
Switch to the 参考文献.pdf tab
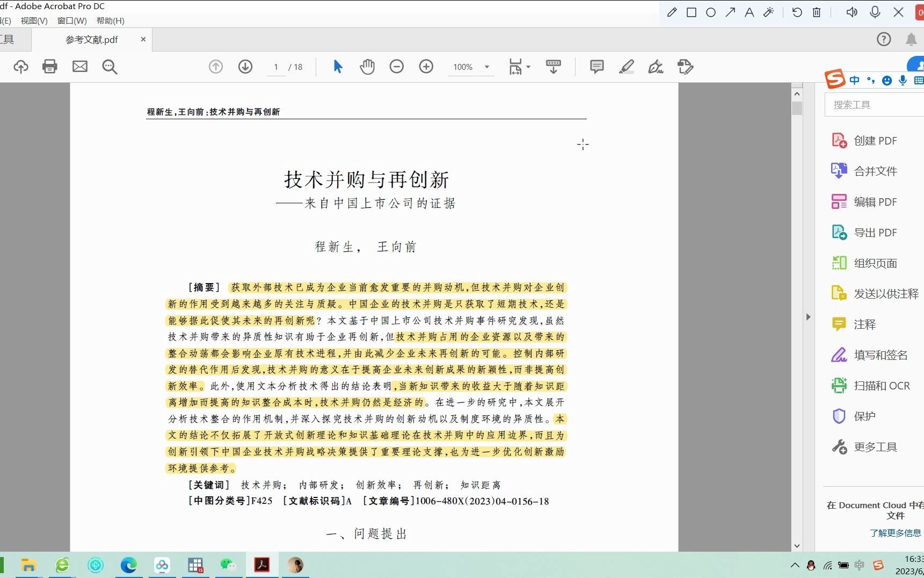click(92, 40)
